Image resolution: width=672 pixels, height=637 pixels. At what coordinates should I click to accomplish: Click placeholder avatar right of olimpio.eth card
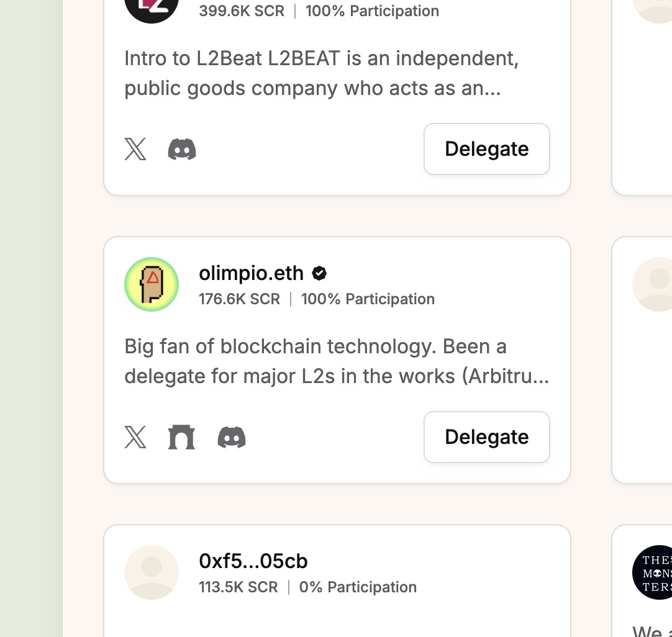(652, 284)
